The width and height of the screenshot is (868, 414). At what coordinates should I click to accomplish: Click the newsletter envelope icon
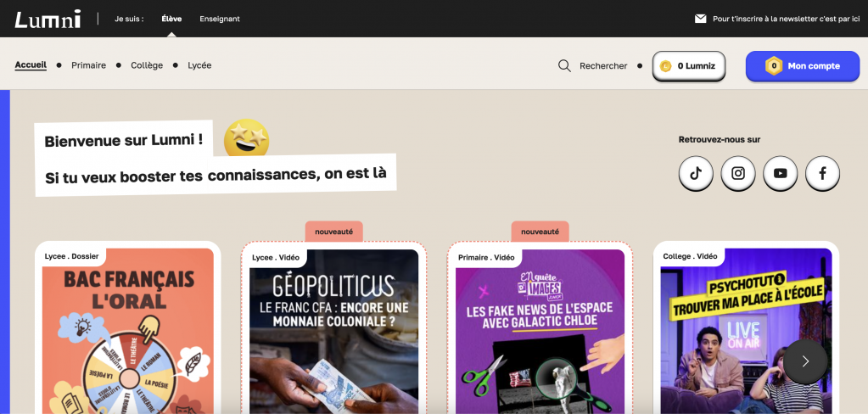(x=700, y=19)
